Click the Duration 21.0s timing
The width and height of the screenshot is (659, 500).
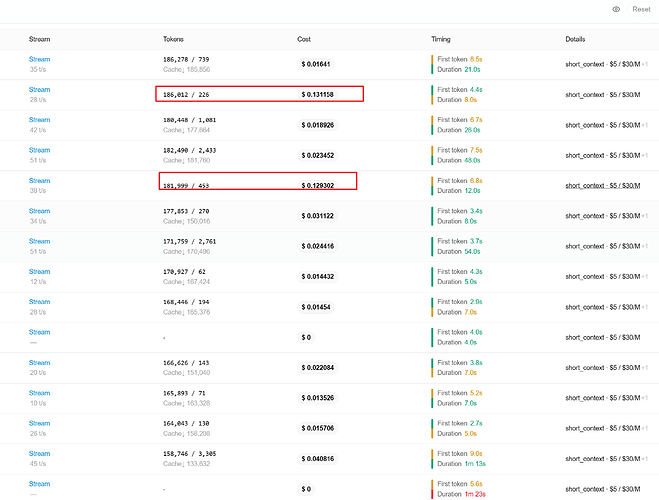(x=459, y=69)
